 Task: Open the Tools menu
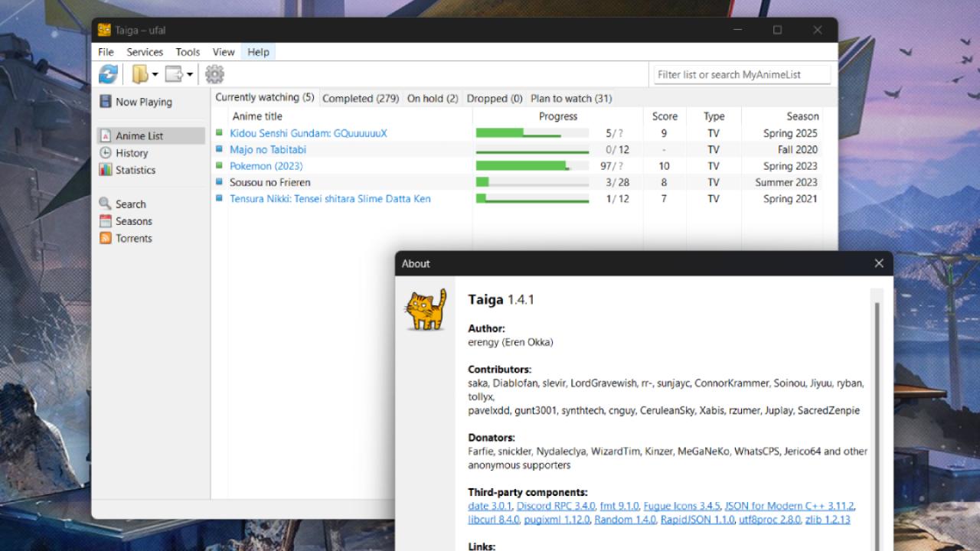pyautogui.click(x=188, y=52)
